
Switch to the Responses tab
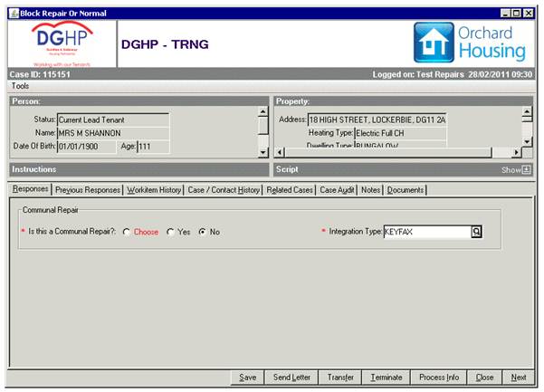point(30,189)
